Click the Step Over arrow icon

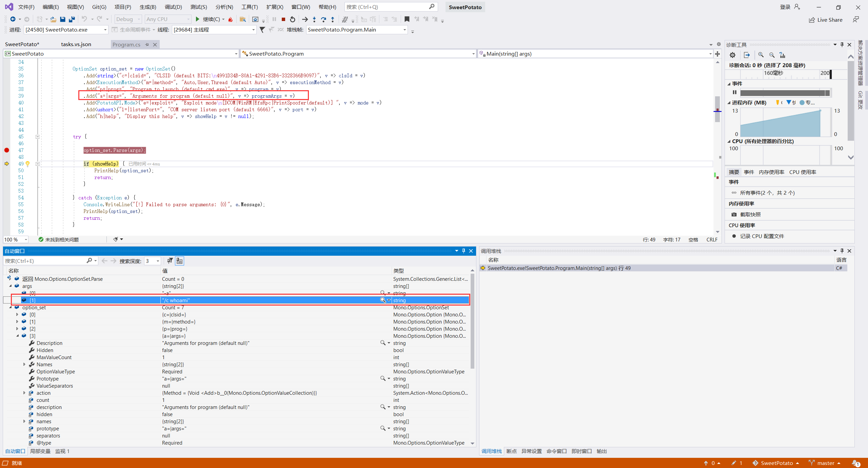click(x=323, y=19)
